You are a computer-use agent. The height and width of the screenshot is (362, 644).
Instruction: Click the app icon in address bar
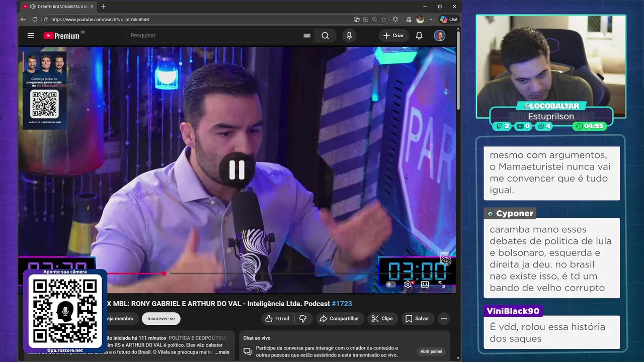[x=366, y=19]
